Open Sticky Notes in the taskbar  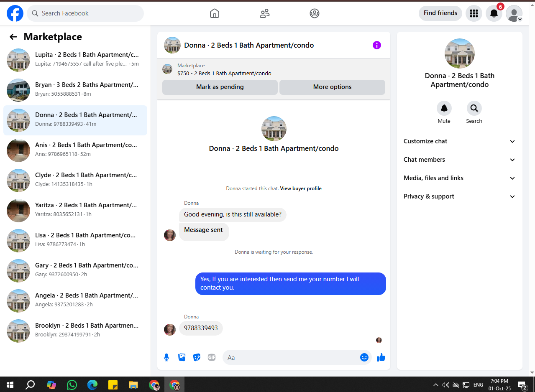113,385
